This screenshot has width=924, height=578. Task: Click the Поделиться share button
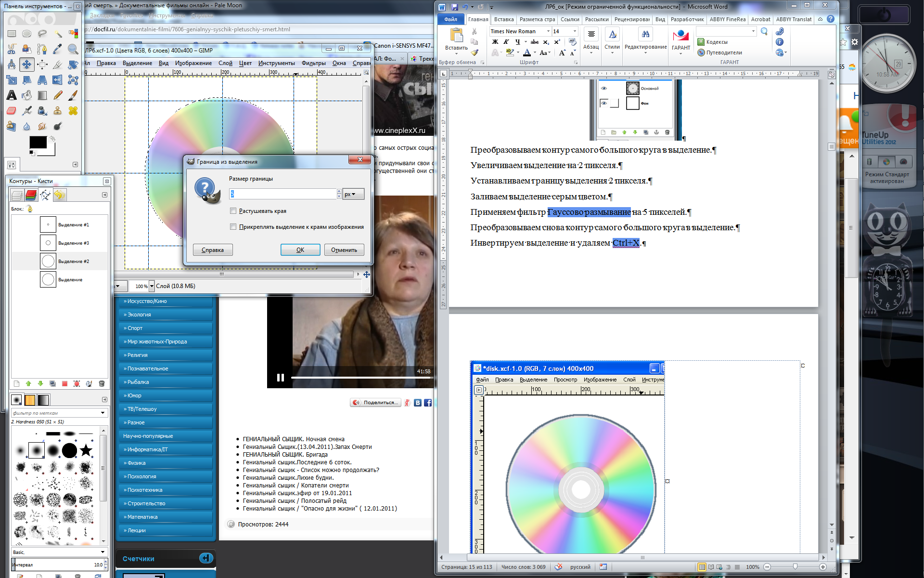click(375, 403)
